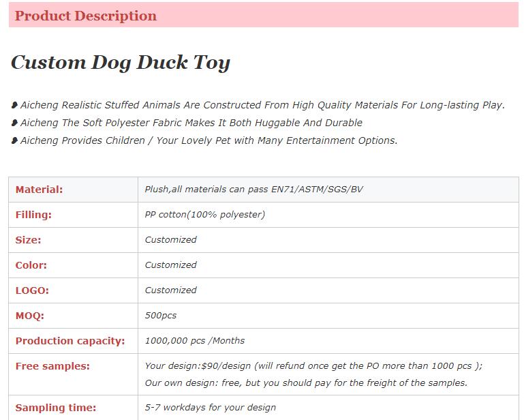
Task: Click the '500pcs' MOQ value
Action: (161, 316)
